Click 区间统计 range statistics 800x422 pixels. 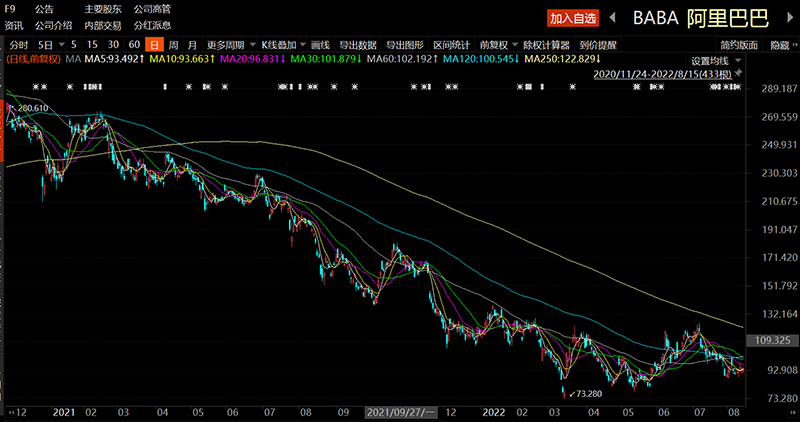pyautogui.click(x=451, y=45)
